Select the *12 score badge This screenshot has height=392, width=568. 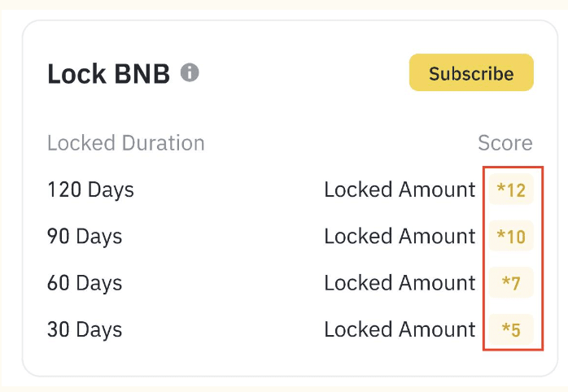[x=511, y=191]
